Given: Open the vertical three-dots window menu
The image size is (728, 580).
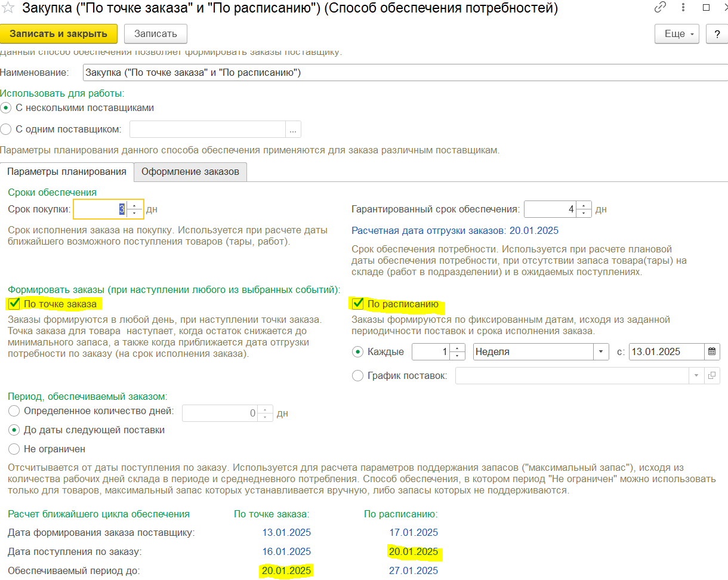Looking at the screenshot, I should (684, 8).
